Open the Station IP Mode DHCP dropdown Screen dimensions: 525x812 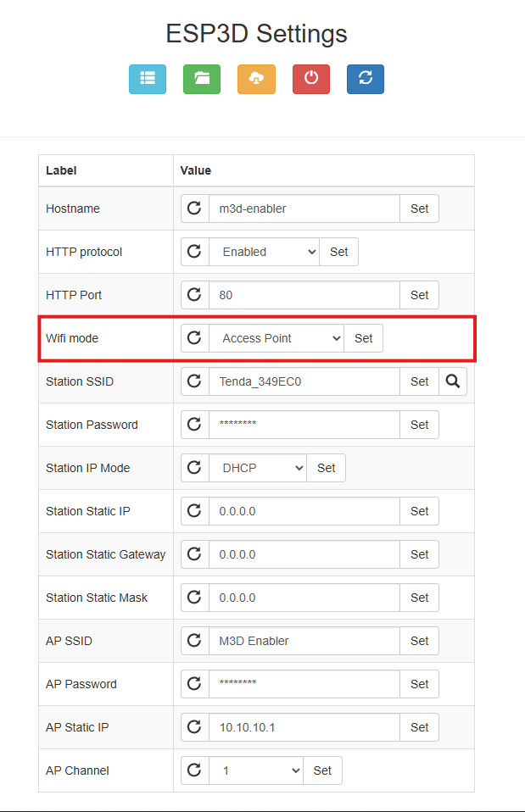tap(257, 468)
